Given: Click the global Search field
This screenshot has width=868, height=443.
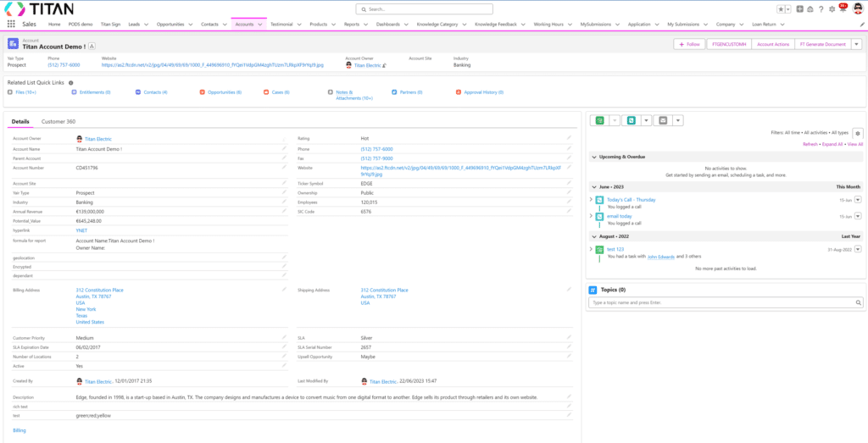Looking at the screenshot, I should (x=424, y=9).
